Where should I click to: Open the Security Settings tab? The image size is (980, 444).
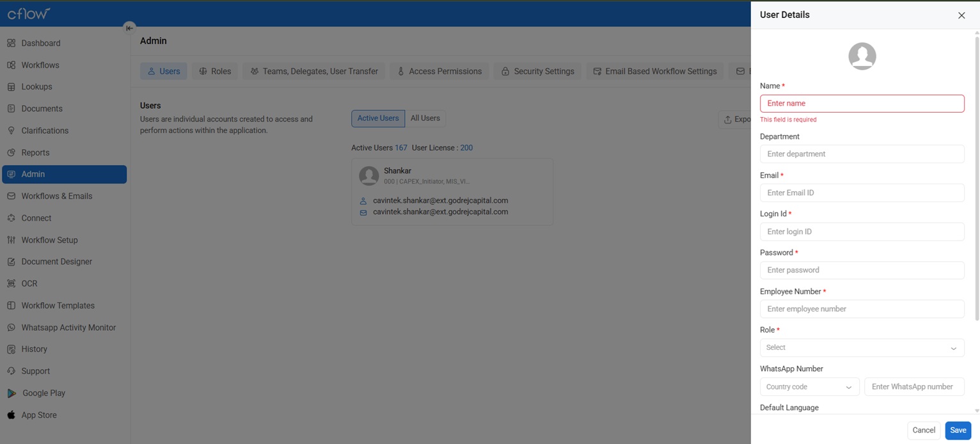click(537, 72)
